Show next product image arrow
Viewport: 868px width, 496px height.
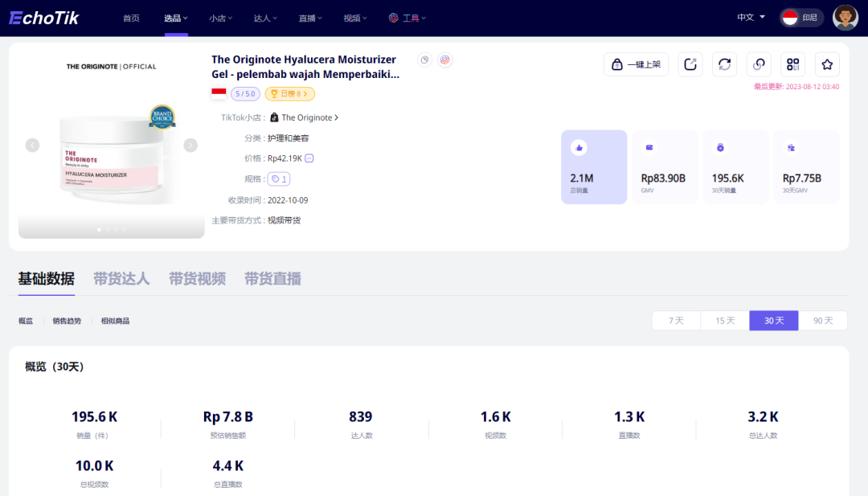tap(190, 145)
